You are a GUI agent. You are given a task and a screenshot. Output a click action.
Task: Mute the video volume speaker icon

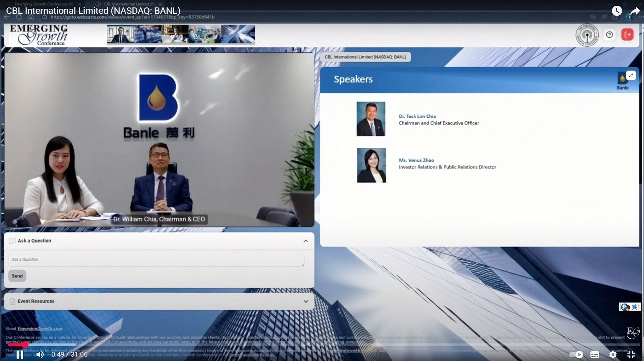click(40, 354)
